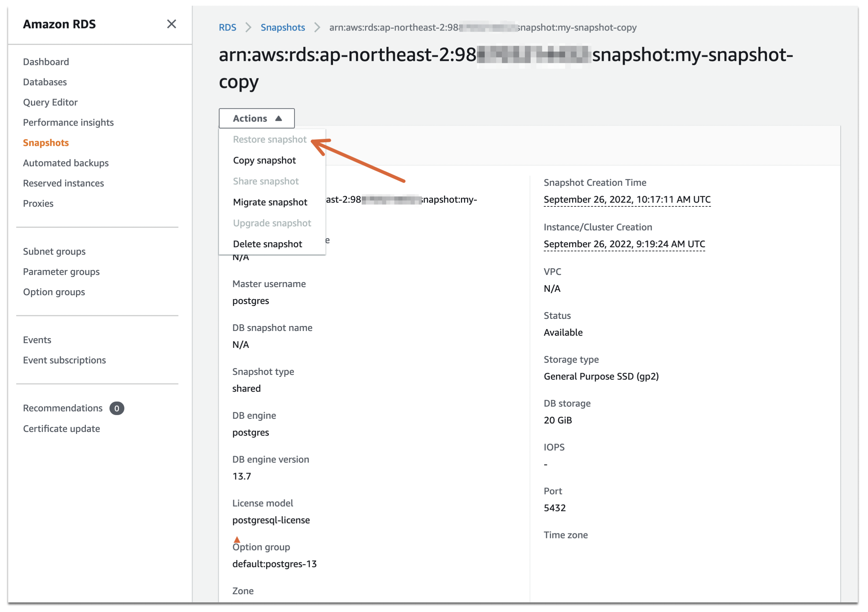This screenshot has width=868, height=612.
Task: Open Event subscriptions in the sidebar
Action: click(x=65, y=360)
